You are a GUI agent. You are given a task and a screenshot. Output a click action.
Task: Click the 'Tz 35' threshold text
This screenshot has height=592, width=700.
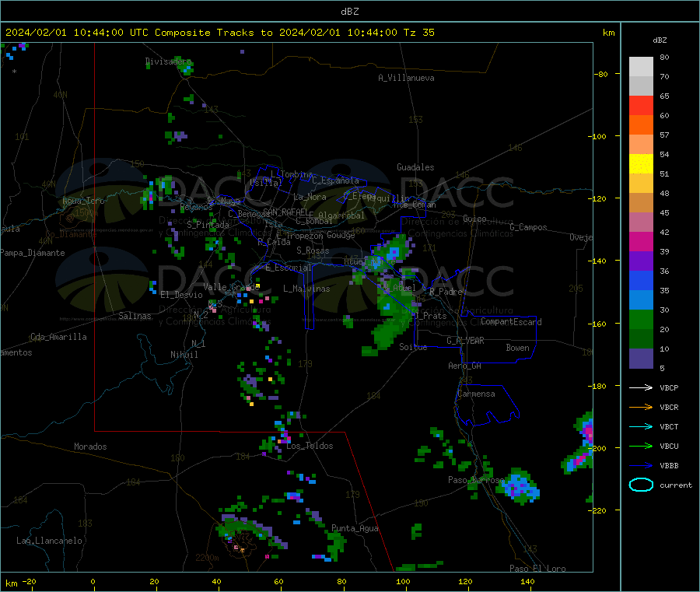pyautogui.click(x=419, y=33)
